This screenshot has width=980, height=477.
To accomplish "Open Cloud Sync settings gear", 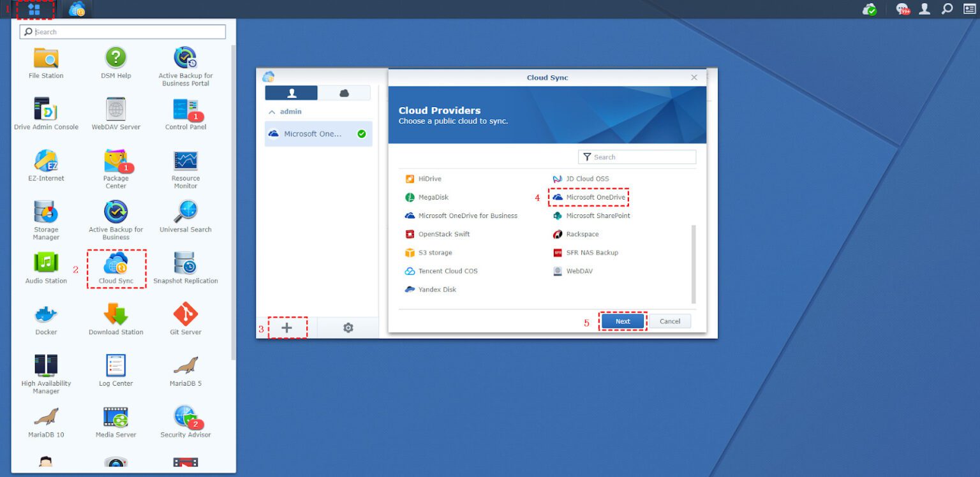I will point(348,328).
